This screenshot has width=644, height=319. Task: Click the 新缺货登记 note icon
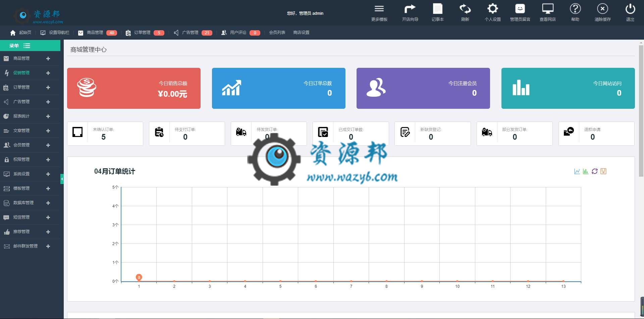click(x=405, y=132)
